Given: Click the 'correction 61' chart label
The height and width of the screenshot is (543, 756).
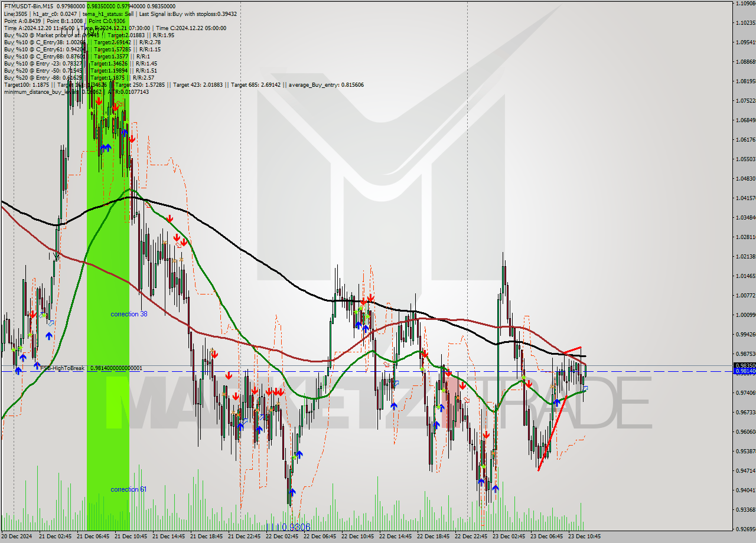Looking at the screenshot, I should 129,489.
